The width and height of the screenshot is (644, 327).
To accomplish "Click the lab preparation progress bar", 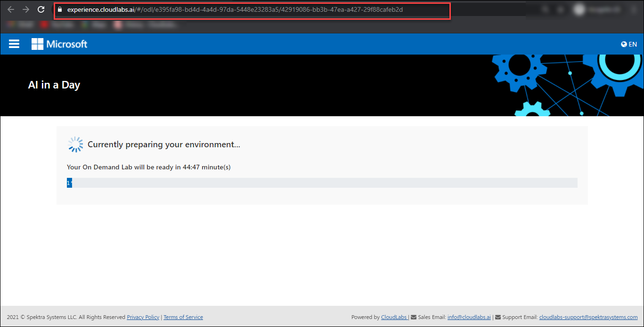I will [x=322, y=183].
